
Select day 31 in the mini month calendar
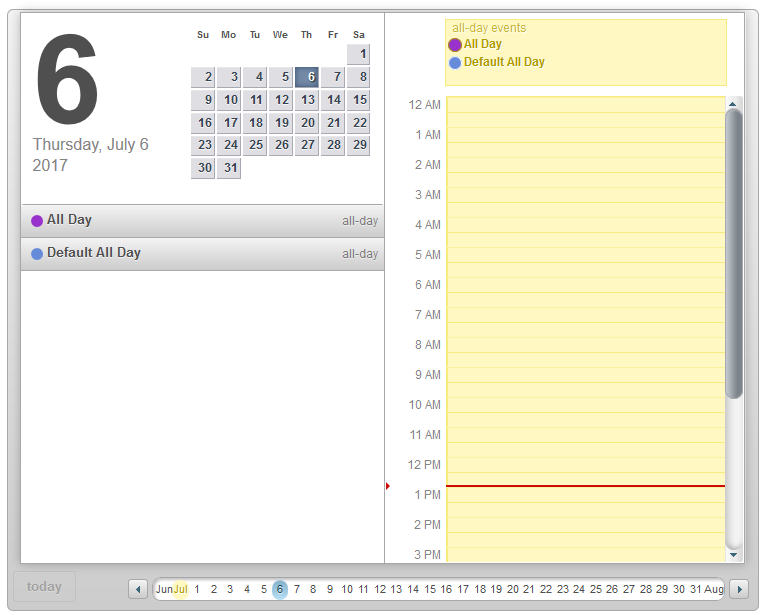[x=229, y=168]
